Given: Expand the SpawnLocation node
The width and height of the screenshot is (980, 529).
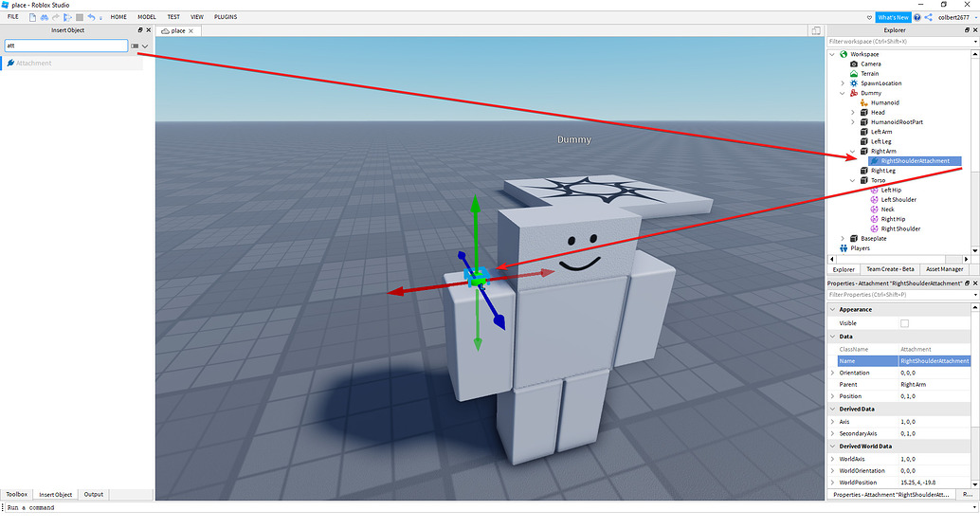Looking at the screenshot, I should point(842,83).
